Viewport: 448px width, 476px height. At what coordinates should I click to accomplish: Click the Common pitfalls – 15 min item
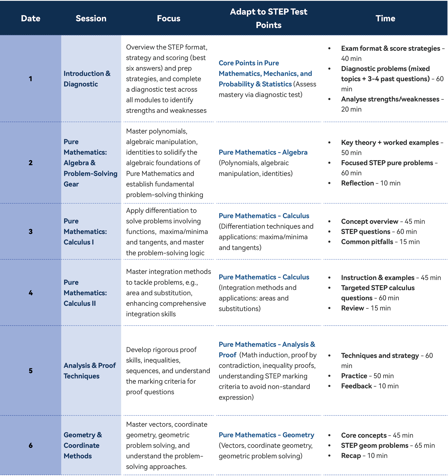(380, 242)
